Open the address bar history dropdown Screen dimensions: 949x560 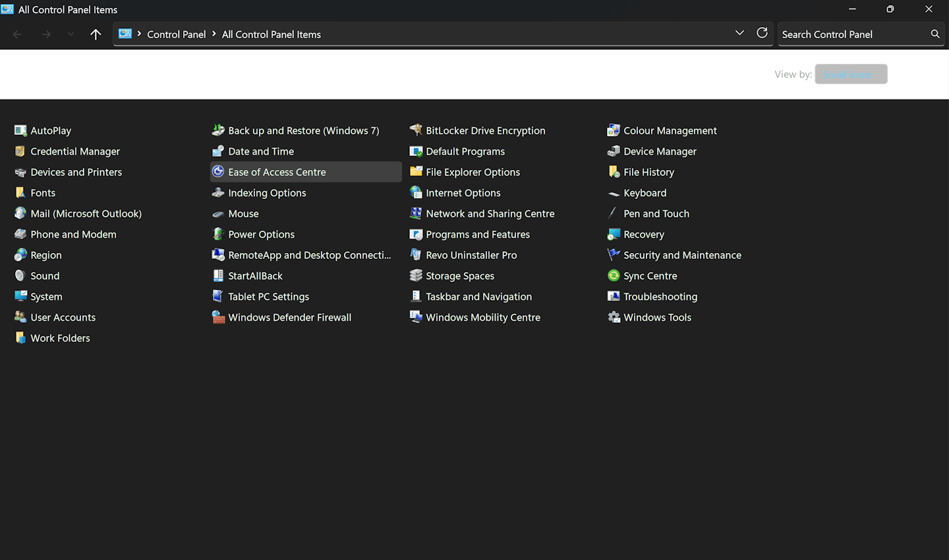(739, 34)
